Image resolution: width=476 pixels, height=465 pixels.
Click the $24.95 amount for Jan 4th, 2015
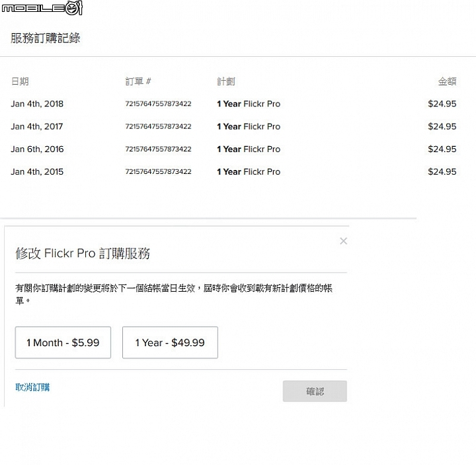click(442, 172)
